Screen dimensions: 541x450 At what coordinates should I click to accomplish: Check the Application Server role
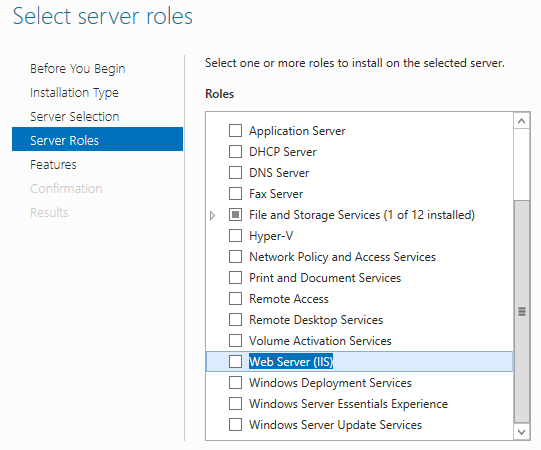coord(235,131)
